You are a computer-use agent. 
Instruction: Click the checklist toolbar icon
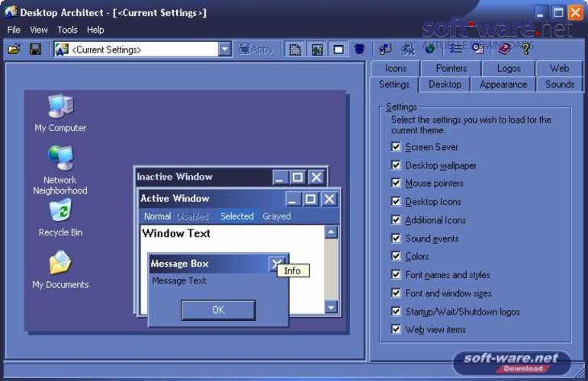click(x=455, y=48)
